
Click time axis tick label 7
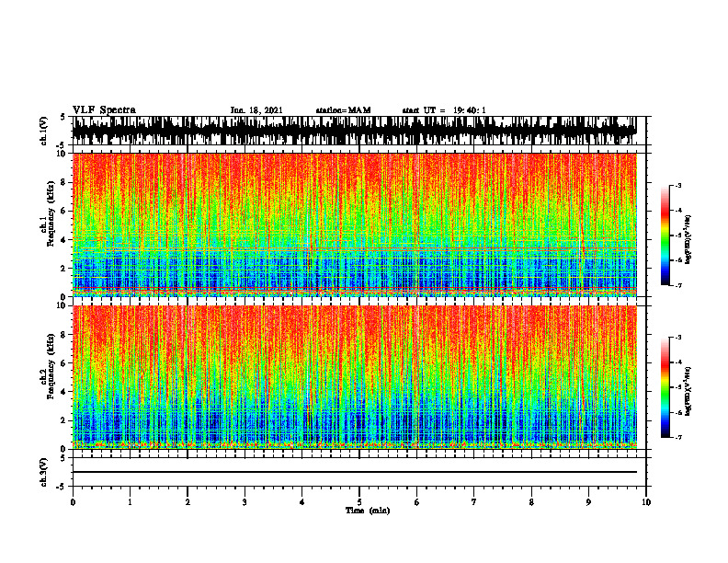pos(474,502)
